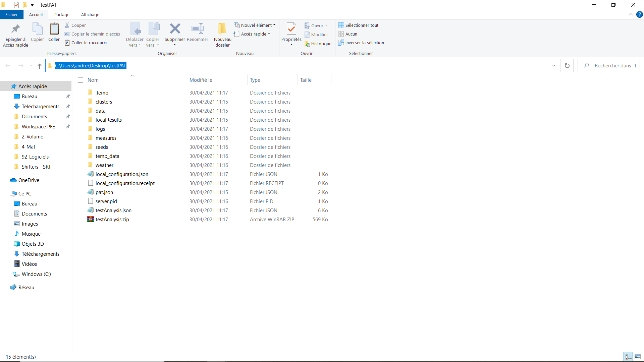Click the Supprimer delete icon
This screenshot has height=362, width=644.
pyautogui.click(x=175, y=29)
